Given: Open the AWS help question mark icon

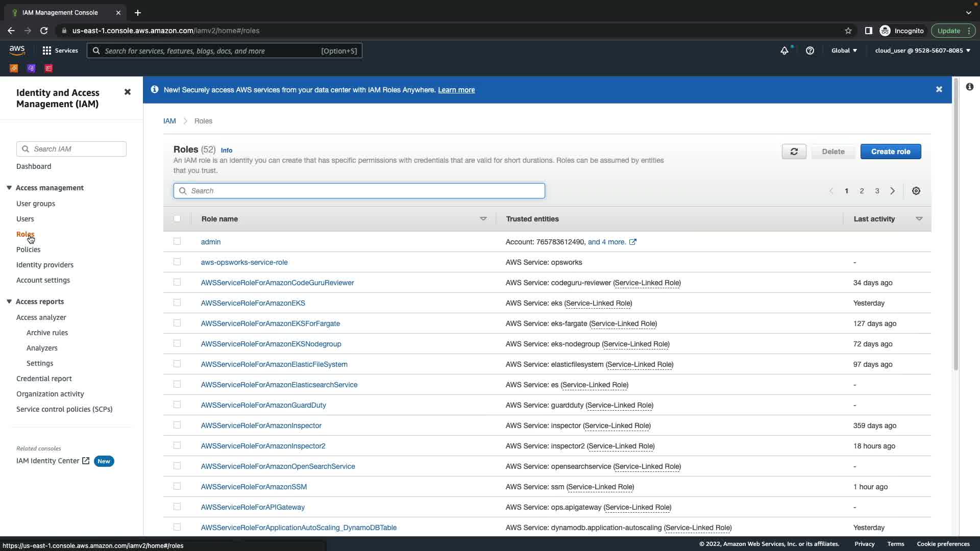Looking at the screenshot, I should (810, 51).
